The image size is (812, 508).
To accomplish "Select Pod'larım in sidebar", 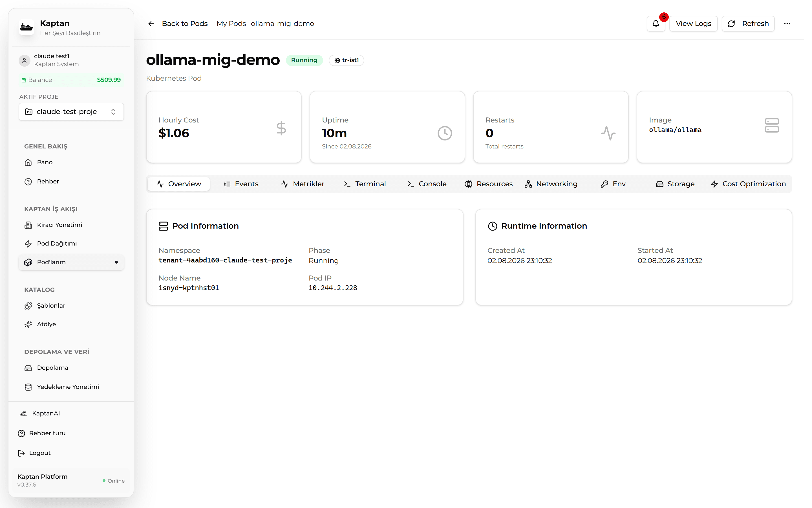I will pos(71,262).
